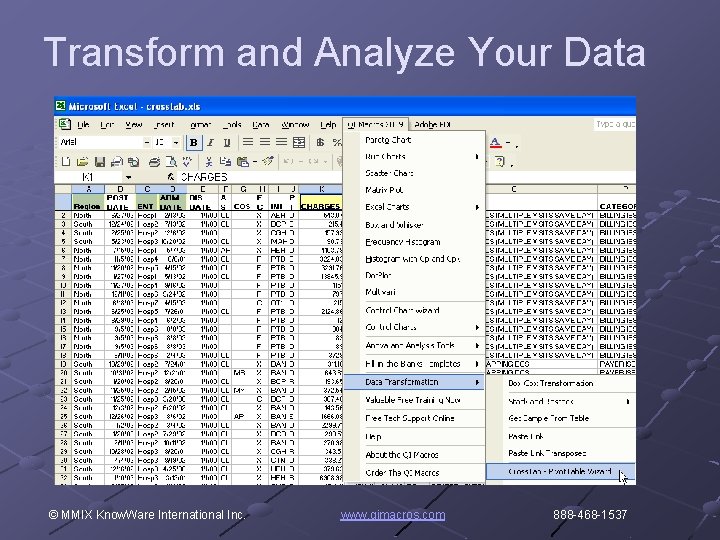Toggle Bold formatting in the Excel toolbar
This screenshot has height=540, width=720.
194,143
